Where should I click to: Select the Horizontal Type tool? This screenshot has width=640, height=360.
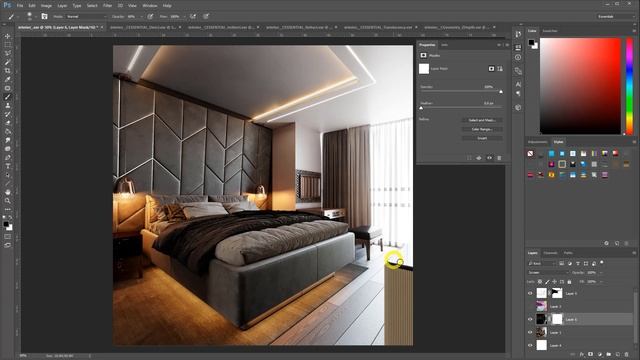tap(7, 166)
